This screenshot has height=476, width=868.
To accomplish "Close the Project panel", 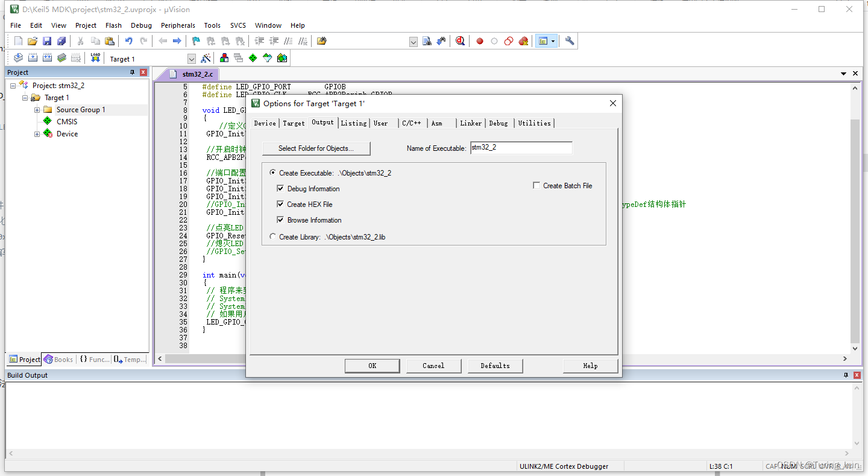I will pos(143,72).
